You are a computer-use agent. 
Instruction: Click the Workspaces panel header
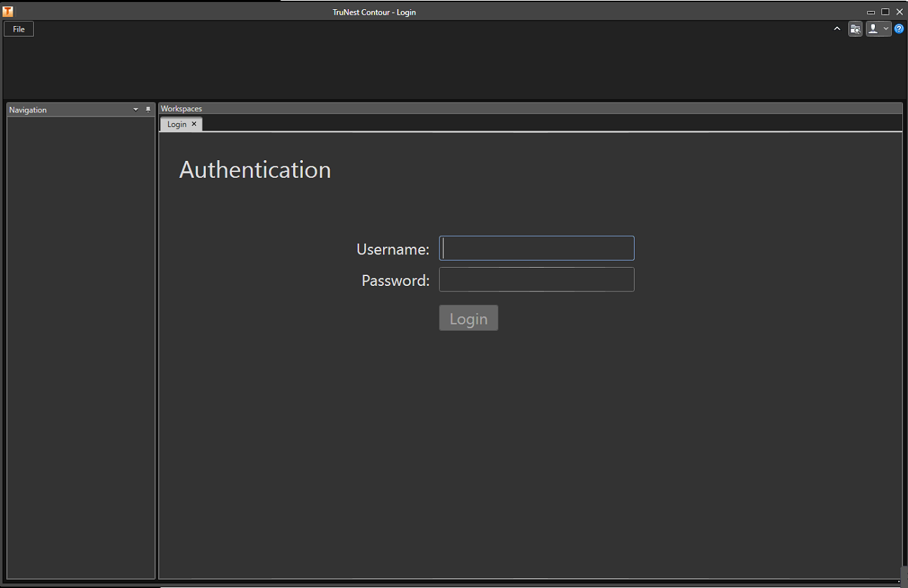[531, 109]
